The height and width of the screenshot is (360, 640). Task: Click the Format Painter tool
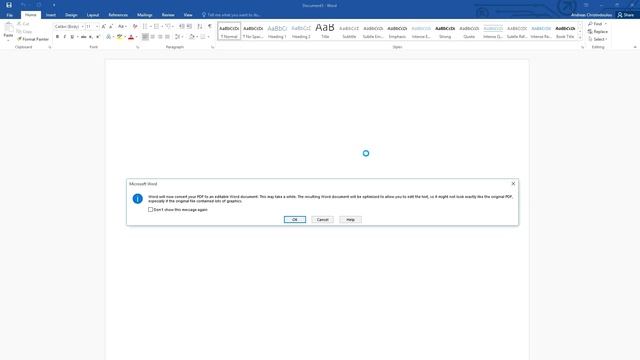(33, 39)
